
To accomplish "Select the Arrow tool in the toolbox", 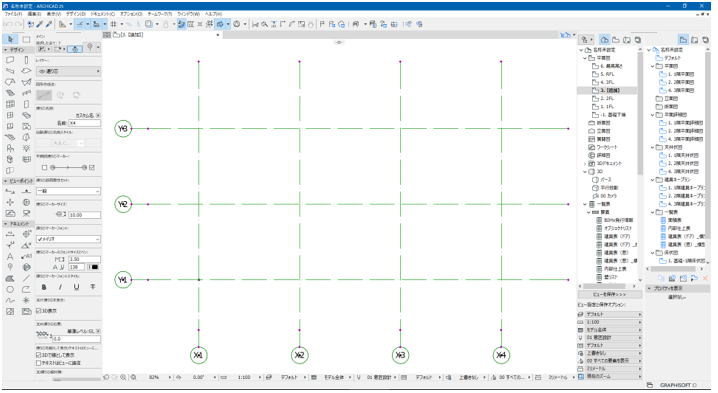I will point(11,39).
